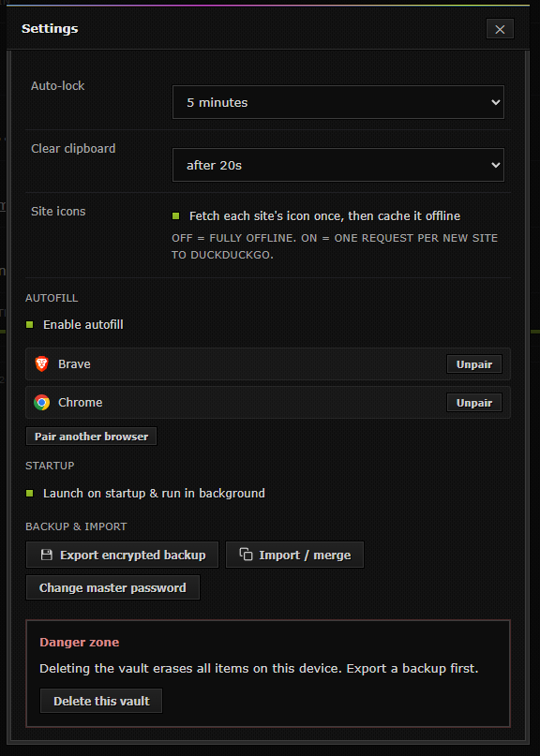540x756 pixels.
Task: Unpair the Chrome browser
Action: (473, 403)
